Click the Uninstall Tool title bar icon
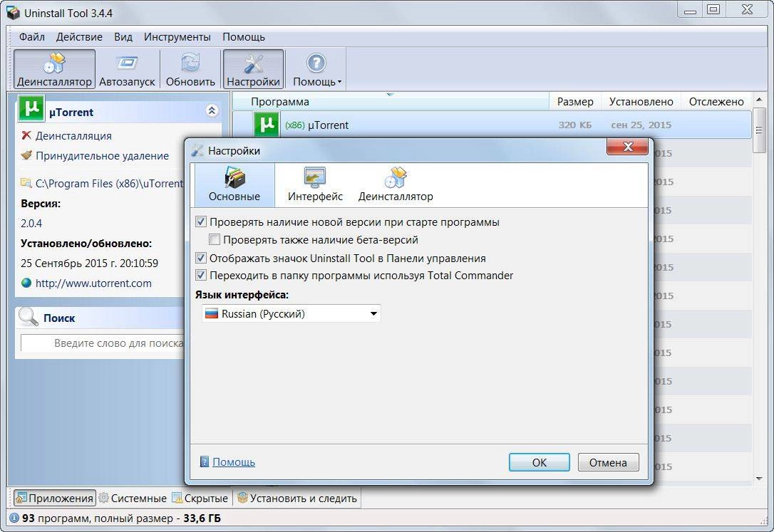774x532 pixels. click(13, 12)
